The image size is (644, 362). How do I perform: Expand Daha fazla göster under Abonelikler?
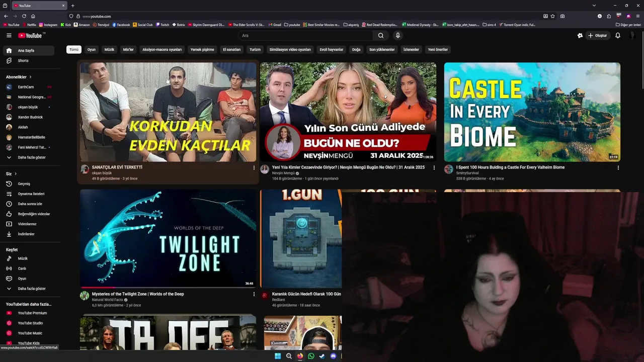click(x=28, y=157)
